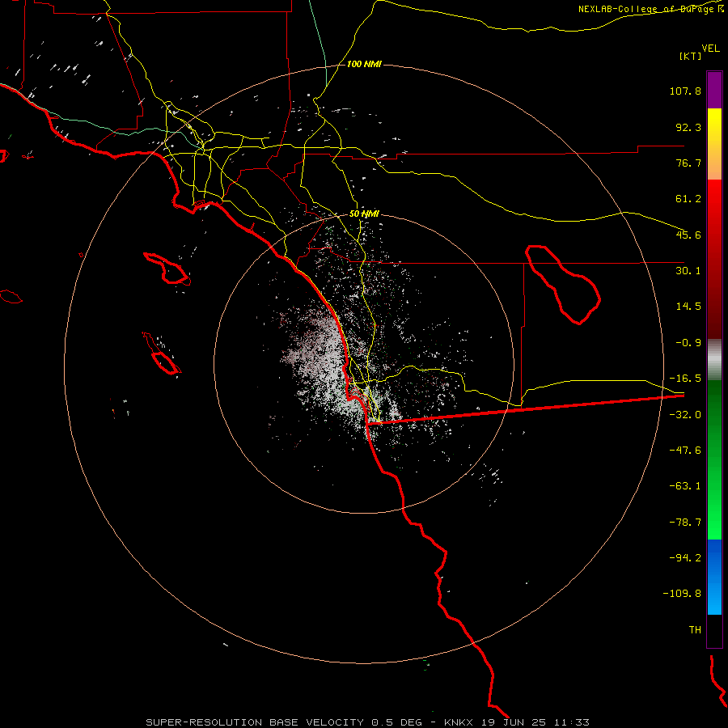Click the -94.2 legend value
Image resolution: width=728 pixels, height=728 pixels.
click(685, 557)
